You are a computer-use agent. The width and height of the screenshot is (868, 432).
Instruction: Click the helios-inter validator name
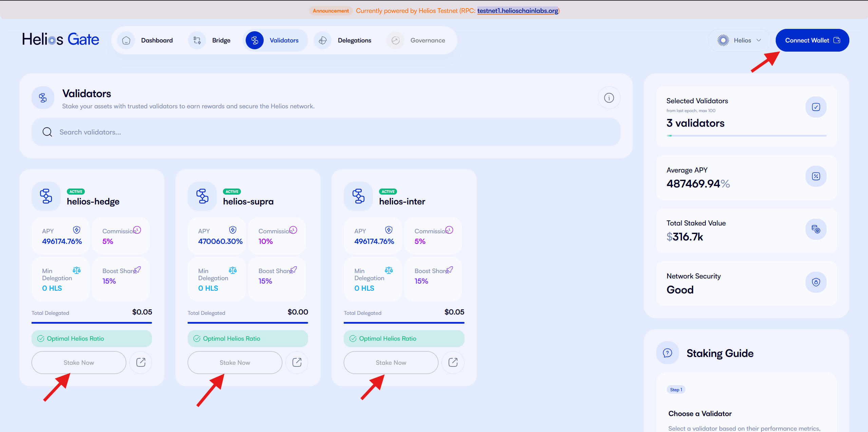coord(402,202)
